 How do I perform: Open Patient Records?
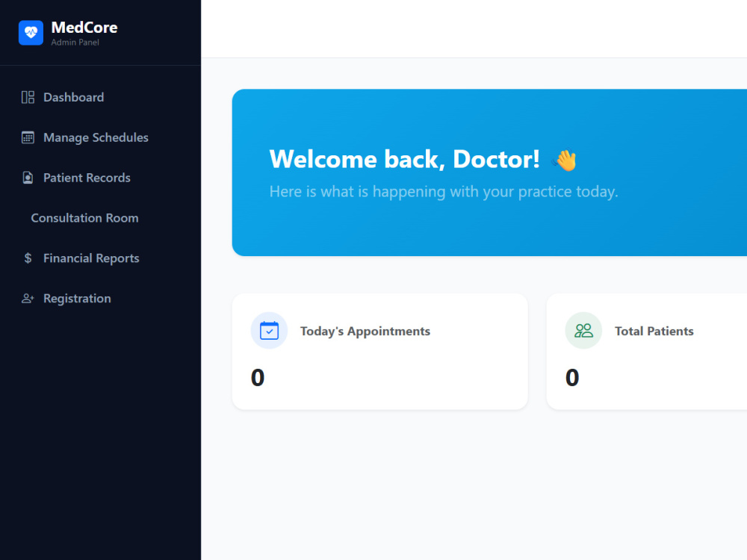101,178
